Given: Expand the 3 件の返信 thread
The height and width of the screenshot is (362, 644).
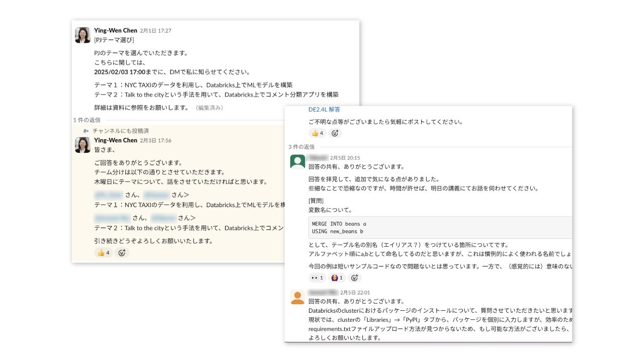Looking at the screenshot, I should (x=301, y=147).
